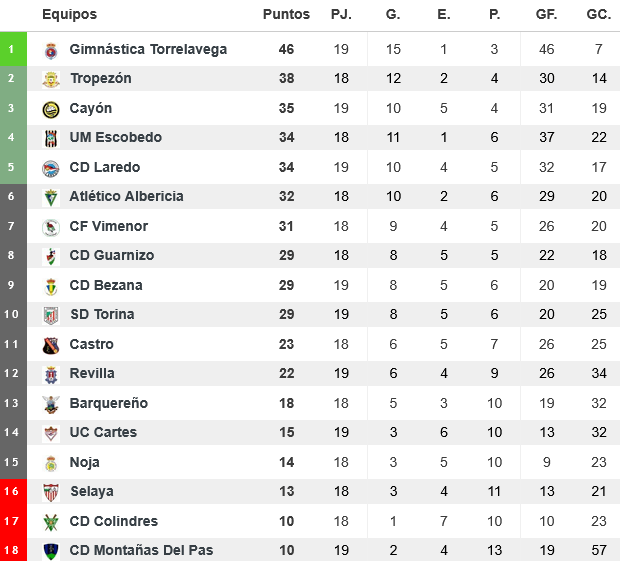Click the Gimnástica Torrelavega club crest
Screen dimensions: 620x561
51,50
